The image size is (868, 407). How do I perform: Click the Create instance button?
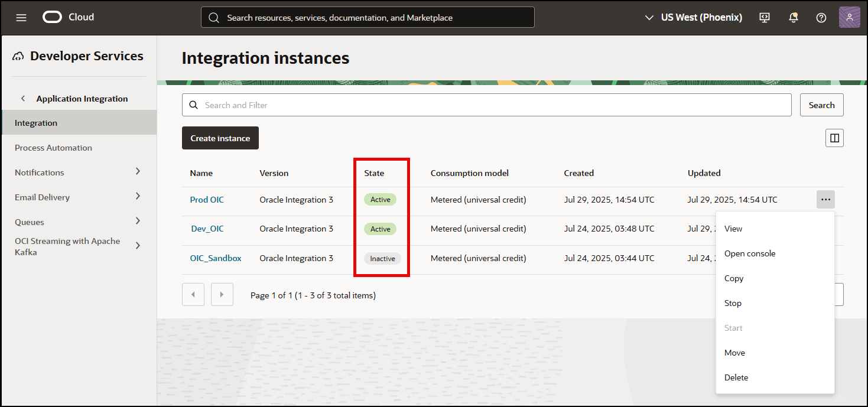(220, 138)
